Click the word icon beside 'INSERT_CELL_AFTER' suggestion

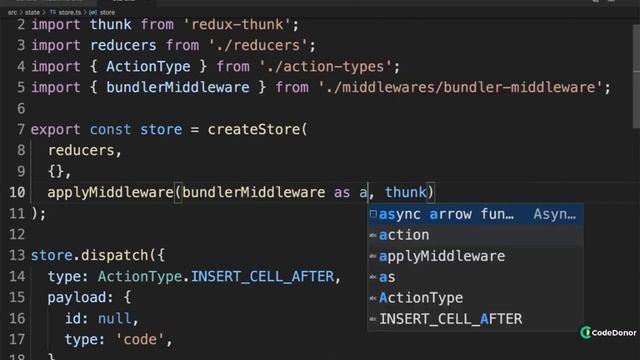point(373,319)
